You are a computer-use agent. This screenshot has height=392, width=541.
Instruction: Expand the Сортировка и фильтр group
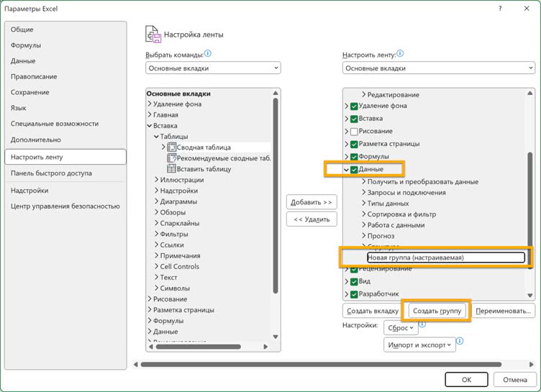point(363,214)
